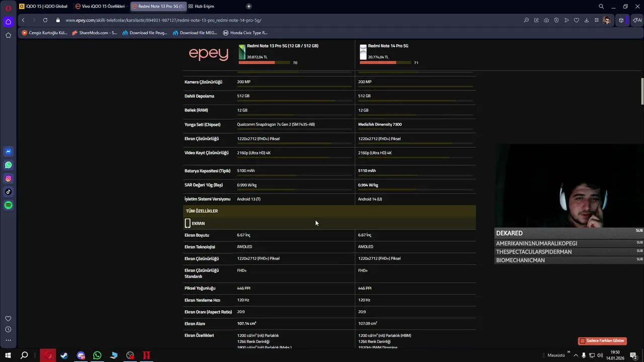The width and height of the screenshot is (644, 362).
Task: Click Redmi Note 14 Pro score bar 71
Action: (x=385, y=63)
